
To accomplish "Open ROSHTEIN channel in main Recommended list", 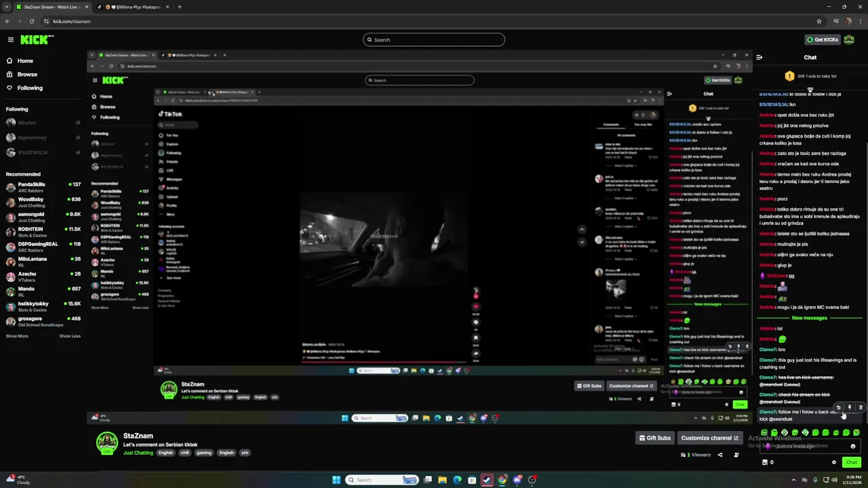I will (42, 232).
